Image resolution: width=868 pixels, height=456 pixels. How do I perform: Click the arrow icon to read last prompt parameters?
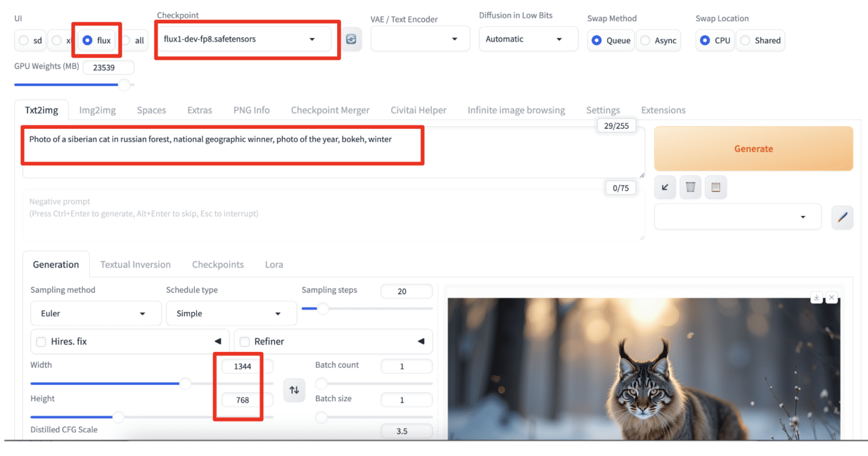(665, 187)
